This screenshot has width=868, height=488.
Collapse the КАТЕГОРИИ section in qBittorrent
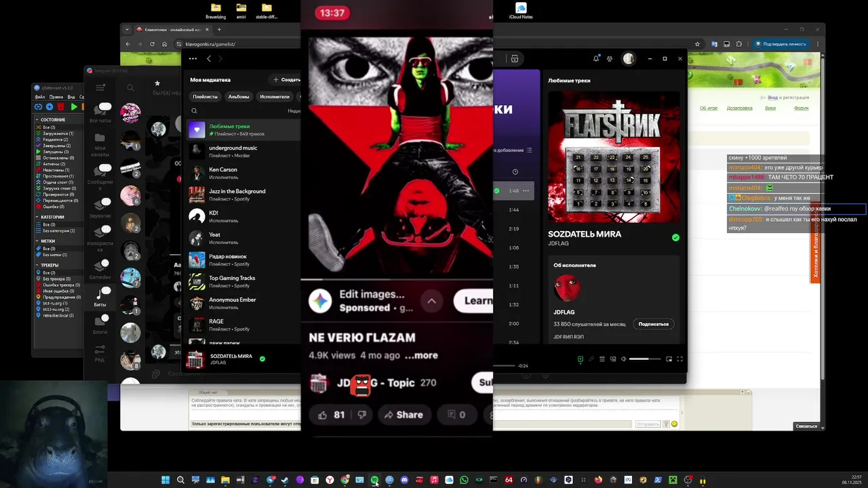coord(37,217)
